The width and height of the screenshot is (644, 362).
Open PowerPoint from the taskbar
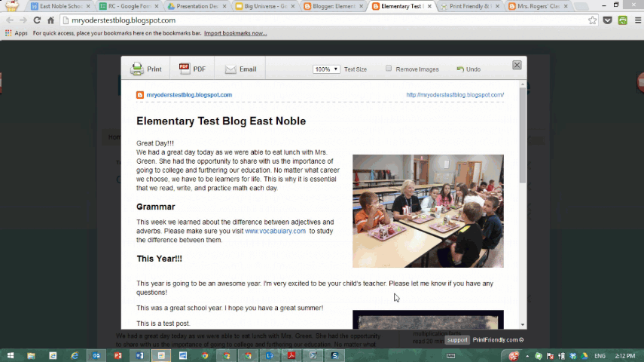click(118, 355)
